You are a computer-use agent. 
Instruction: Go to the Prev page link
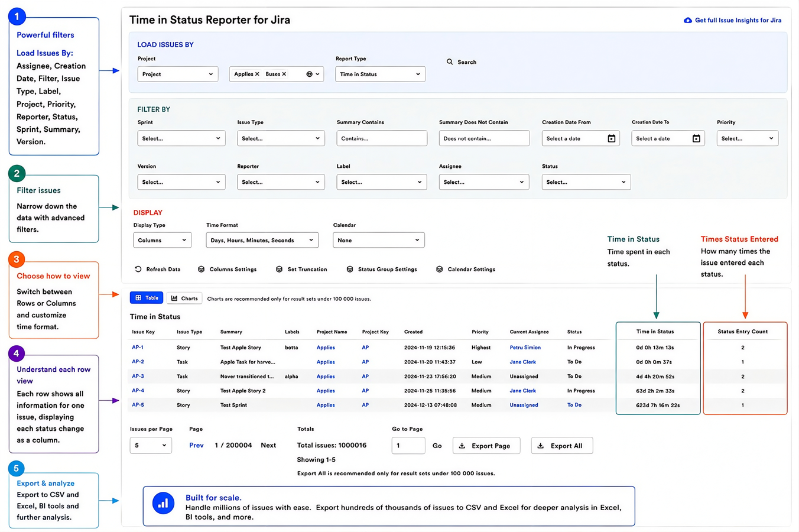point(196,445)
